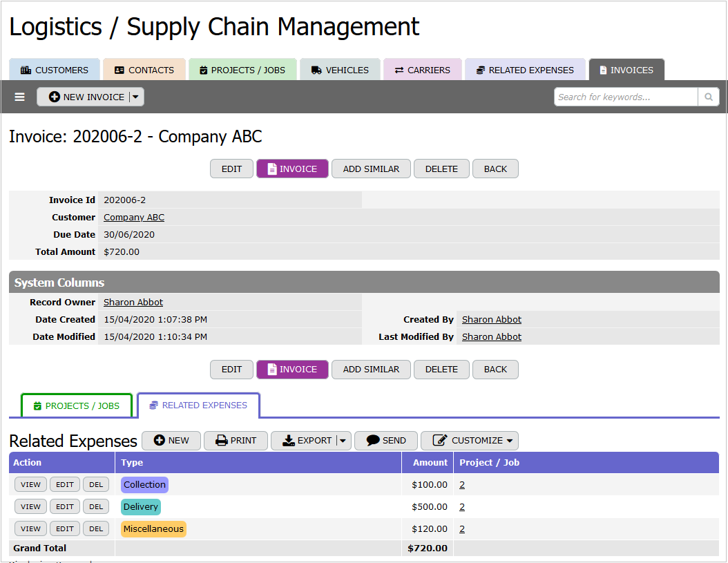View the Collection expense record
The height and width of the screenshot is (563, 728).
click(x=30, y=484)
